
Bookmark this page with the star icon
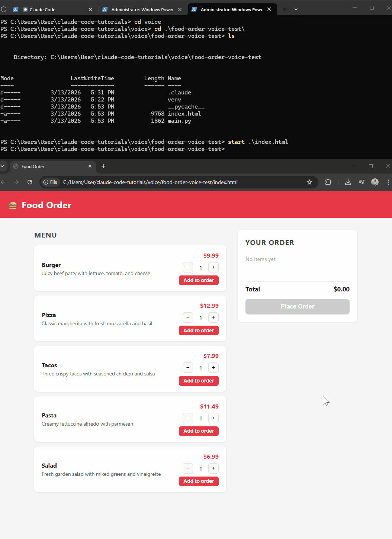coord(309,182)
